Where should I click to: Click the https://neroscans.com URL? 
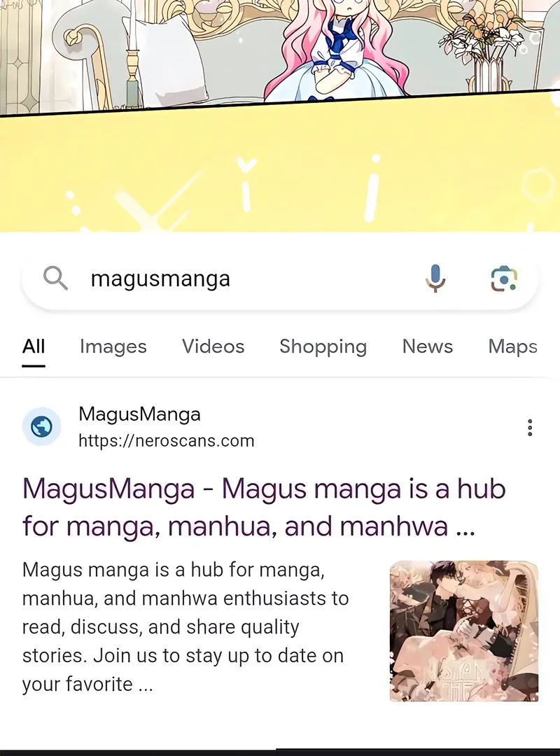click(x=167, y=441)
